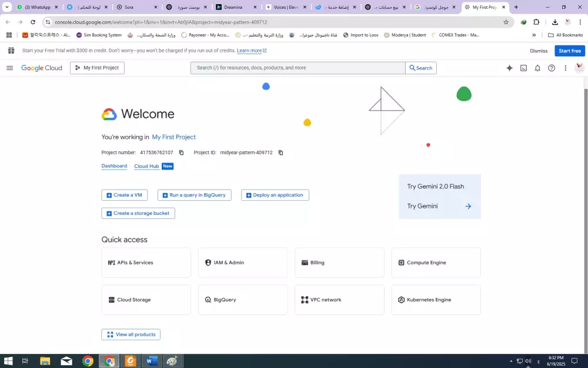Open Microsoft Word from the taskbar
Image resolution: width=588 pixels, height=368 pixels.
[151, 360]
